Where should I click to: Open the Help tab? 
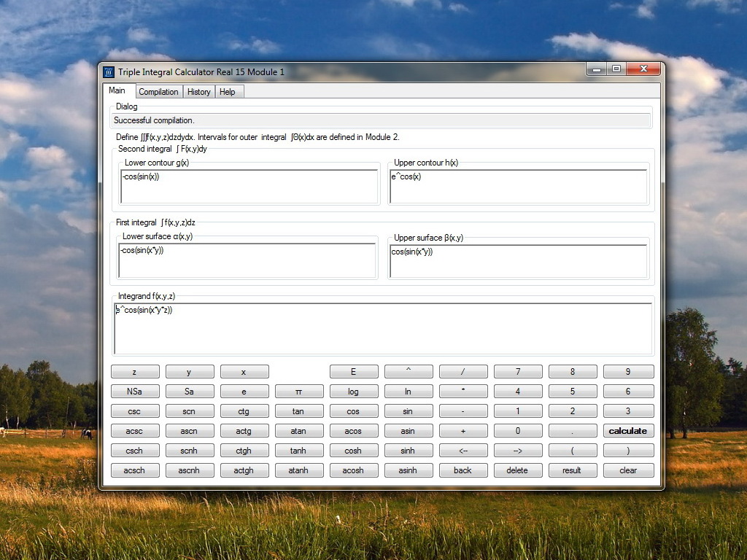pyautogui.click(x=228, y=92)
